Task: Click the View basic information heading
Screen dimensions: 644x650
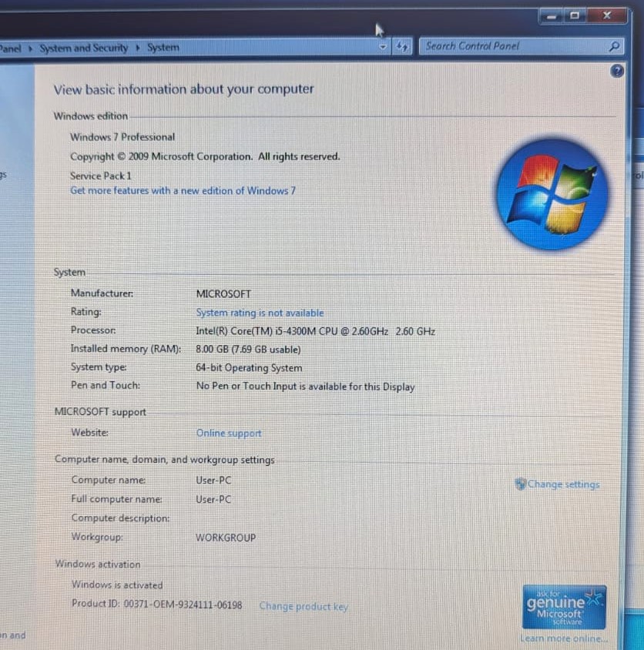Action: (183, 89)
